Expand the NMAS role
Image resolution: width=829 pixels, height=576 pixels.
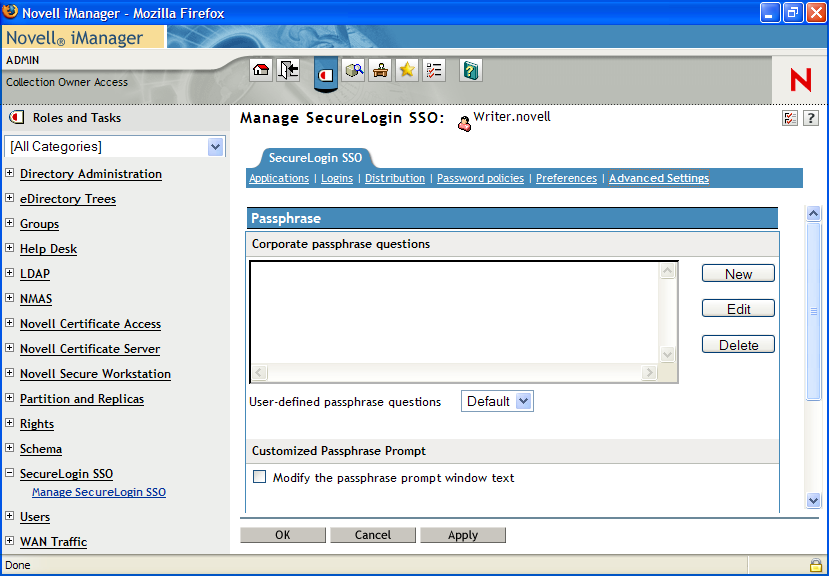pyautogui.click(x=10, y=297)
